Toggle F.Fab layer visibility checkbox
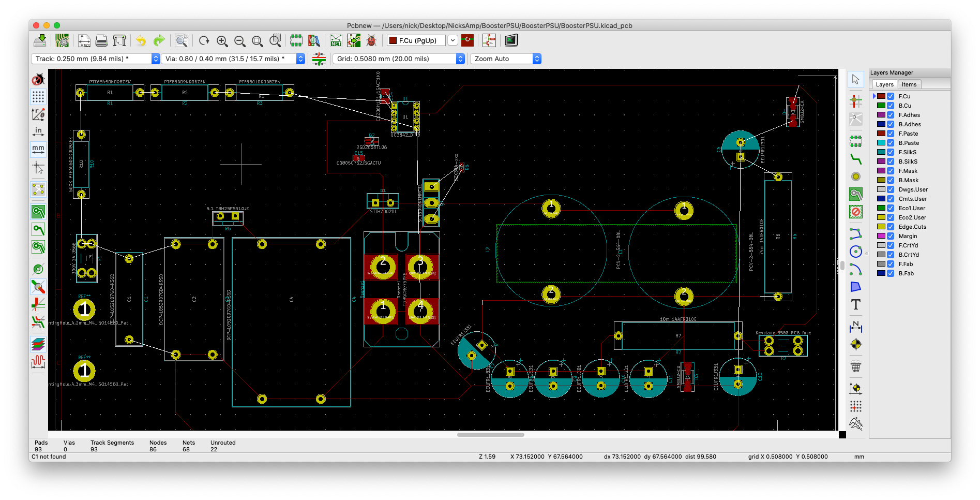 pos(891,264)
